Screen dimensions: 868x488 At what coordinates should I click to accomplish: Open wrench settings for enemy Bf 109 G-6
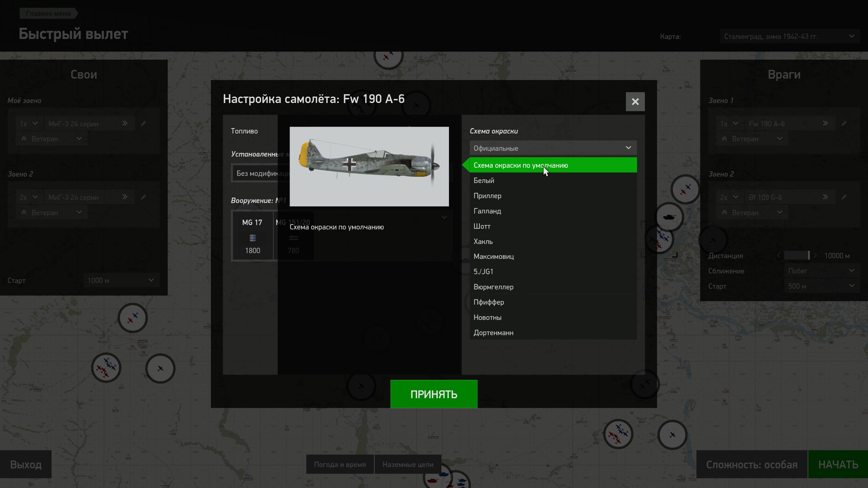(x=844, y=197)
